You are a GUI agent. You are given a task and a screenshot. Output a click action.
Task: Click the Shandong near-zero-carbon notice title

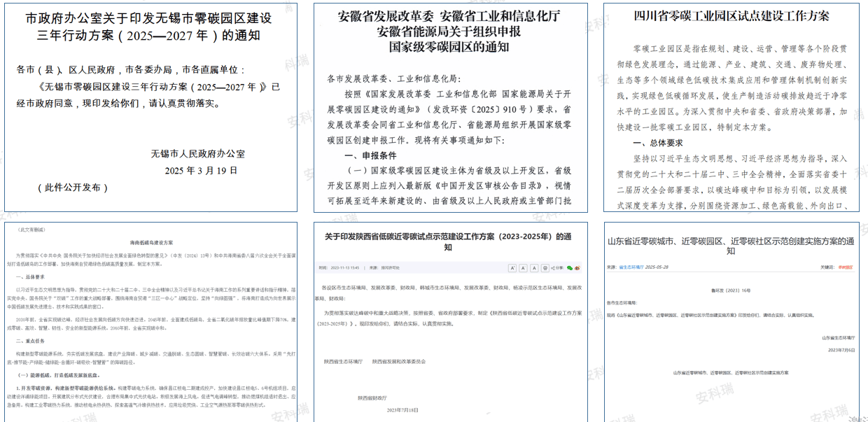[x=731, y=246]
